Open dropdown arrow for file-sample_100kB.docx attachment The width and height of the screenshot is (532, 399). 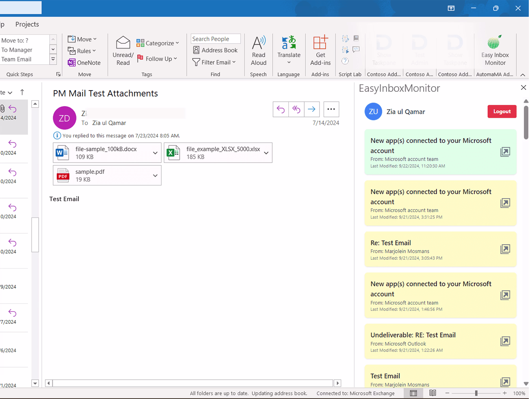point(155,153)
